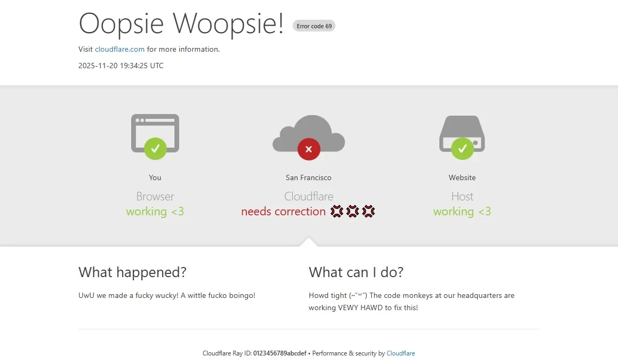This screenshot has height=364, width=618.
Task: Click the red needs correction status text
Action: pos(283,212)
